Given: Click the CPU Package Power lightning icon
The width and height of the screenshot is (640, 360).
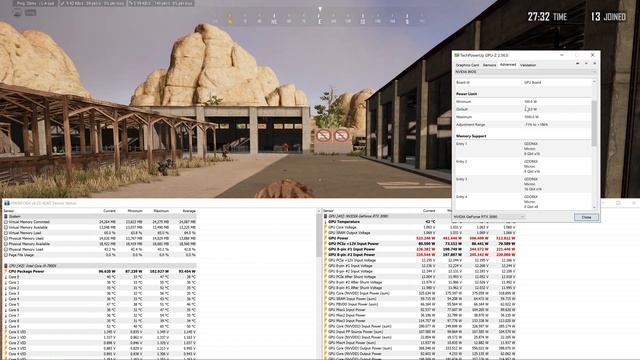Looking at the screenshot, I should point(6,271).
